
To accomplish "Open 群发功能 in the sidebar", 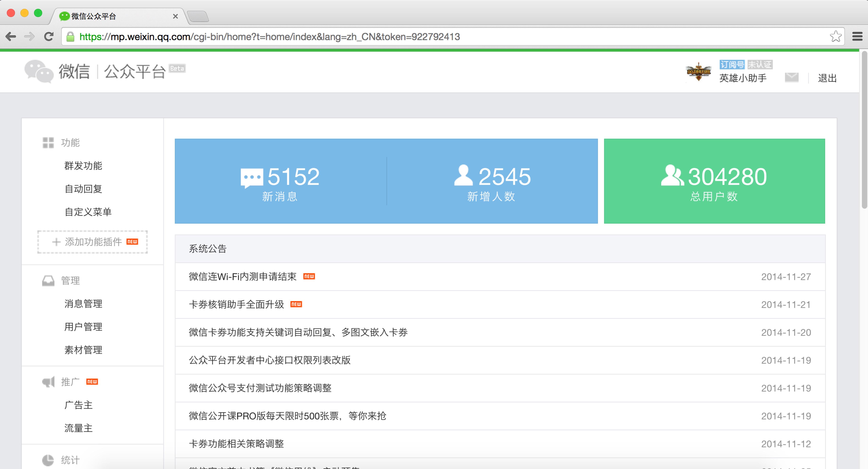I will tap(83, 166).
